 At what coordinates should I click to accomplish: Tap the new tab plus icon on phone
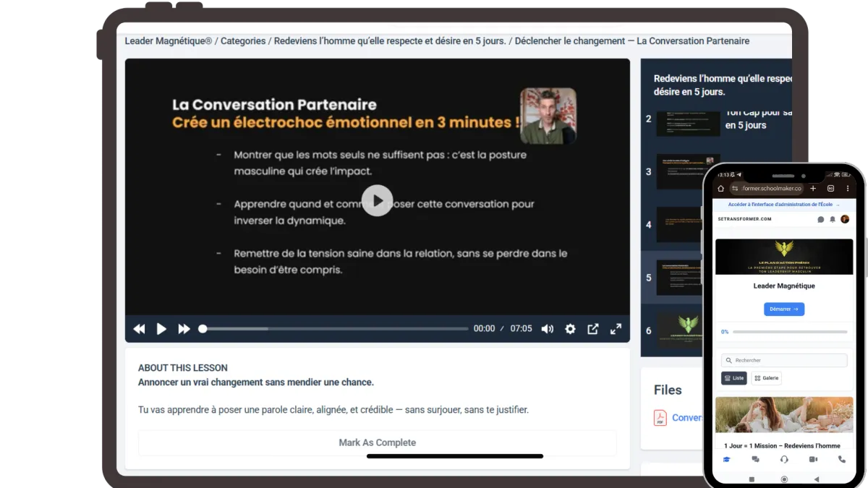tap(813, 189)
